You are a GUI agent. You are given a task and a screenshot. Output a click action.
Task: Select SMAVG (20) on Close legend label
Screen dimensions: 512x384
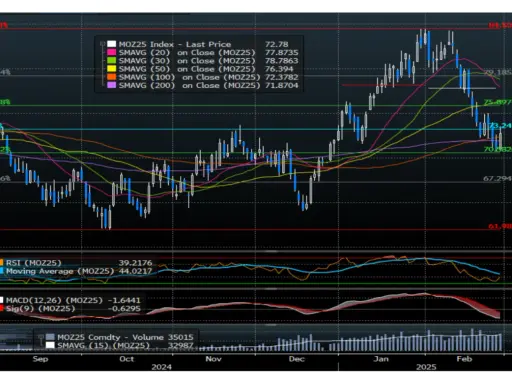click(187, 52)
